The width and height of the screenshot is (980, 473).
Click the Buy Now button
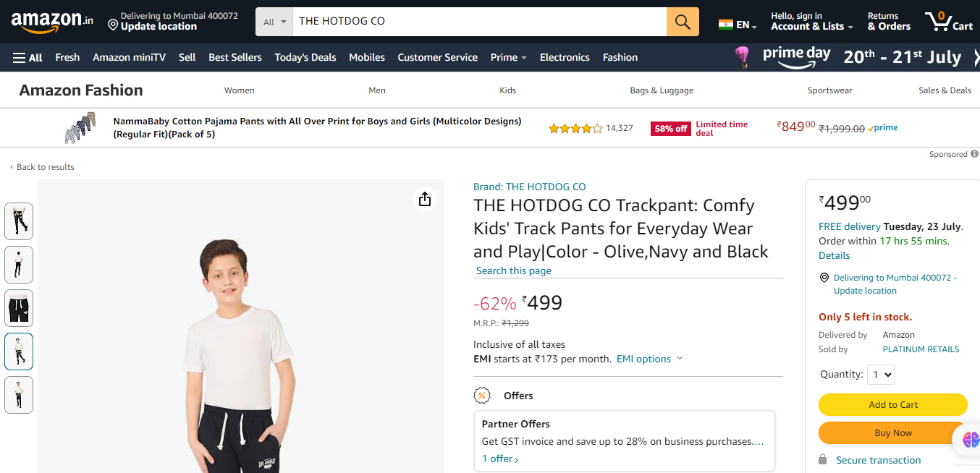click(x=892, y=433)
